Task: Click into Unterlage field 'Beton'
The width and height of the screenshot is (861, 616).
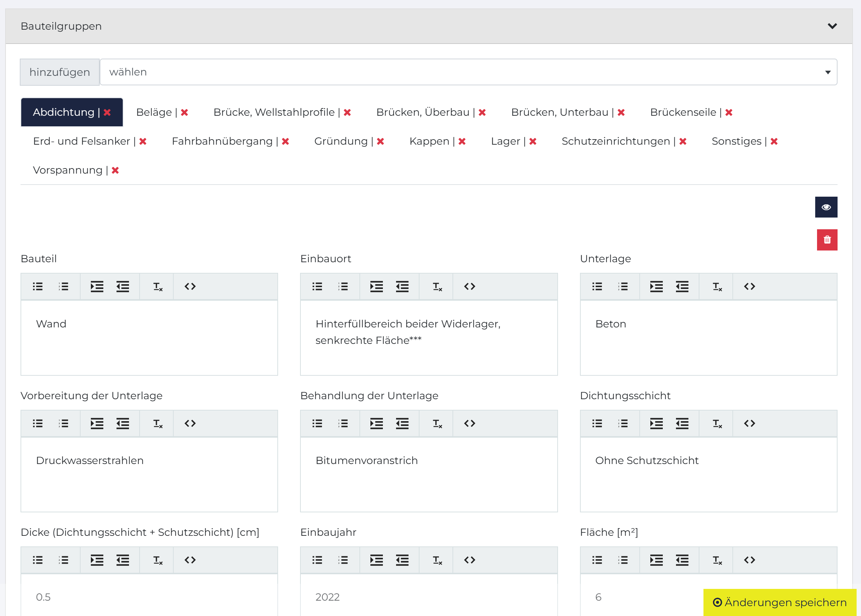Action: pyautogui.click(x=709, y=338)
